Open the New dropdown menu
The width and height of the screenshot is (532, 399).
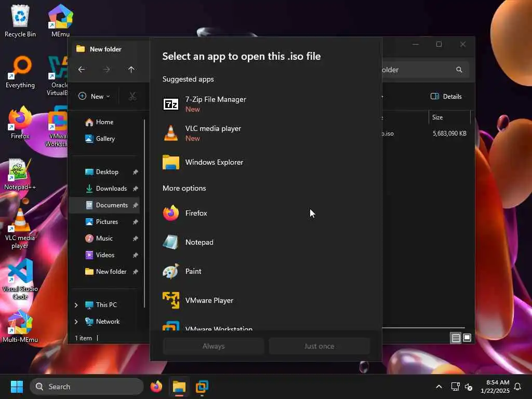coord(94,96)
